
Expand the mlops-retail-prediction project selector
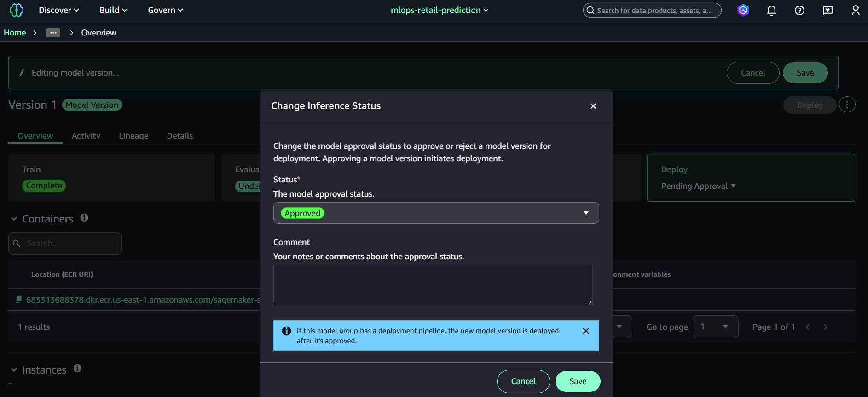[x=440, y=10]
